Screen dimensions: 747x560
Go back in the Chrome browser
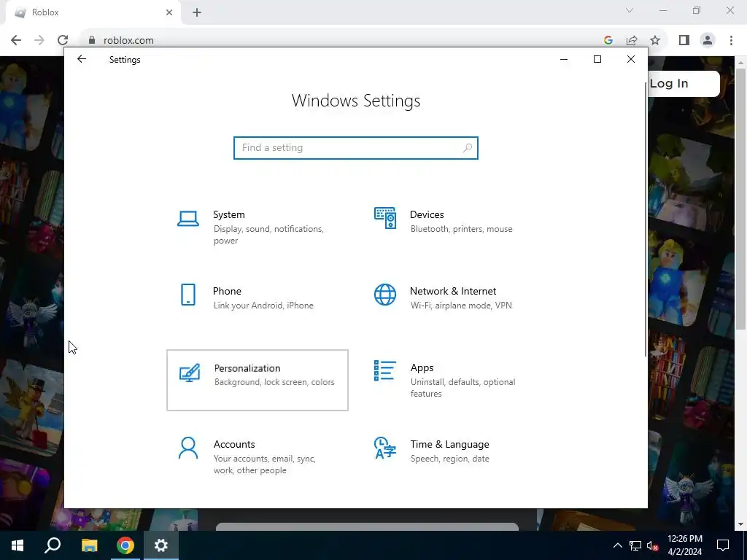pos(16,40)
